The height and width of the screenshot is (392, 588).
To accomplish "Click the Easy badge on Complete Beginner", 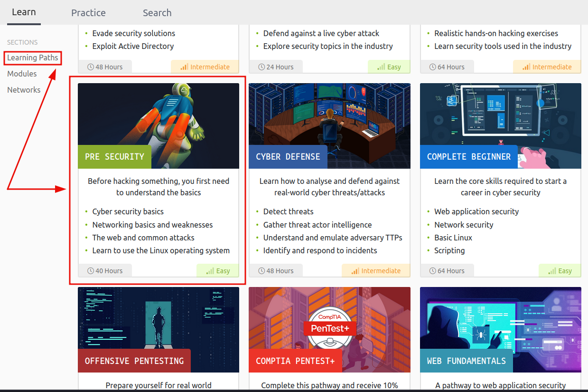I will (x=560, y=270).
